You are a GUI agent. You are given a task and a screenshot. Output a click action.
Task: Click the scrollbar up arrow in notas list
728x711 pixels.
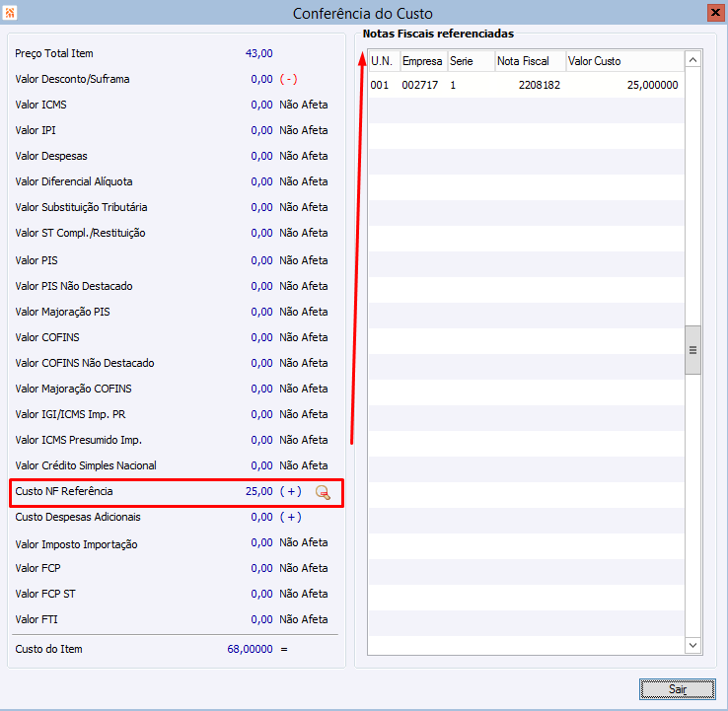[x=692, y=60]
